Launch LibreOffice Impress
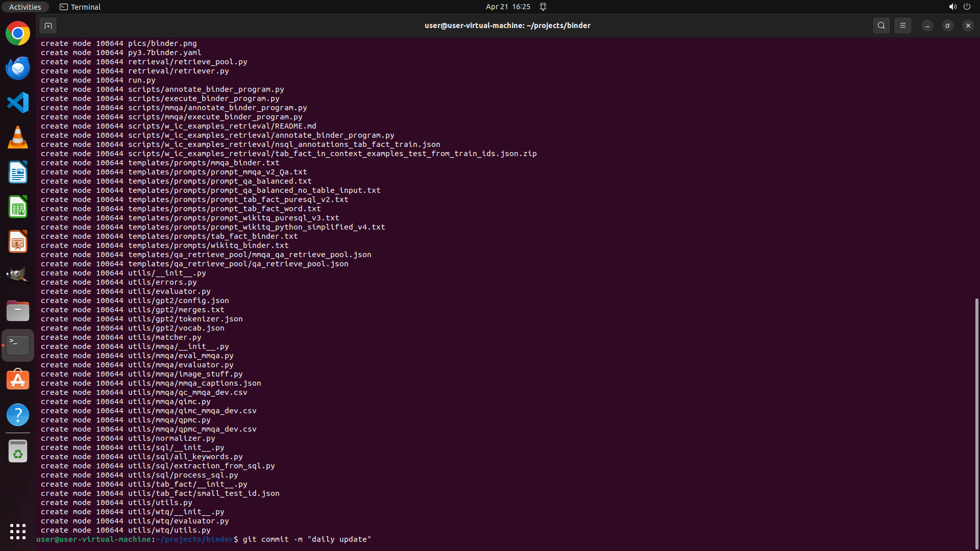Screen dimensions: 980x551 (18, 242)
